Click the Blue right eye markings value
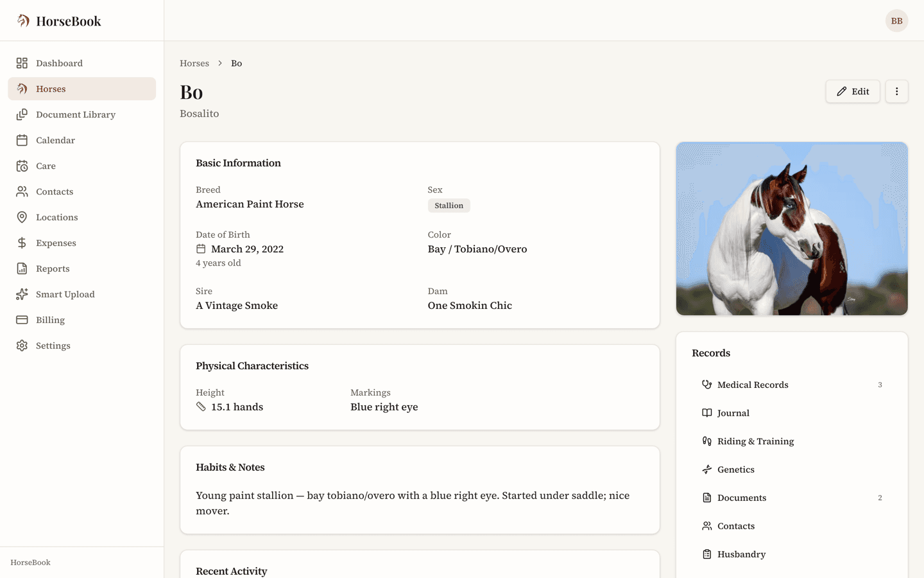This screenshot has width=924, height=578. 384,407
